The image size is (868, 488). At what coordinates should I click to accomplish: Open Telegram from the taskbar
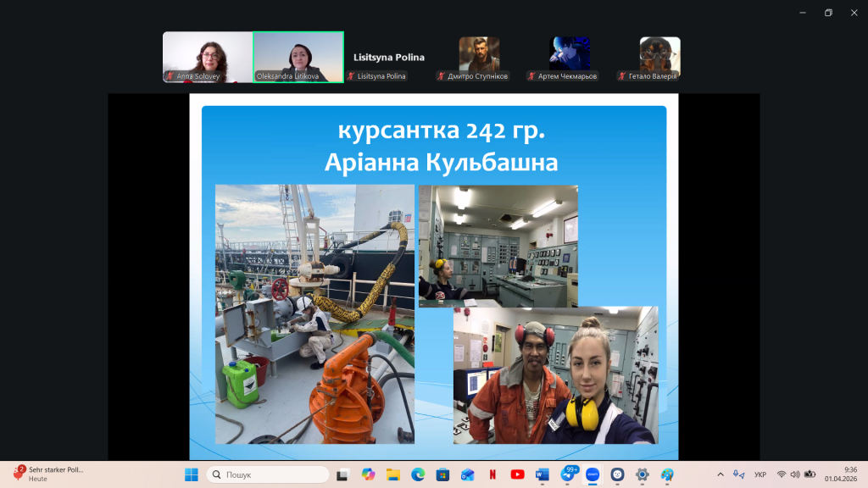[568, 474]
